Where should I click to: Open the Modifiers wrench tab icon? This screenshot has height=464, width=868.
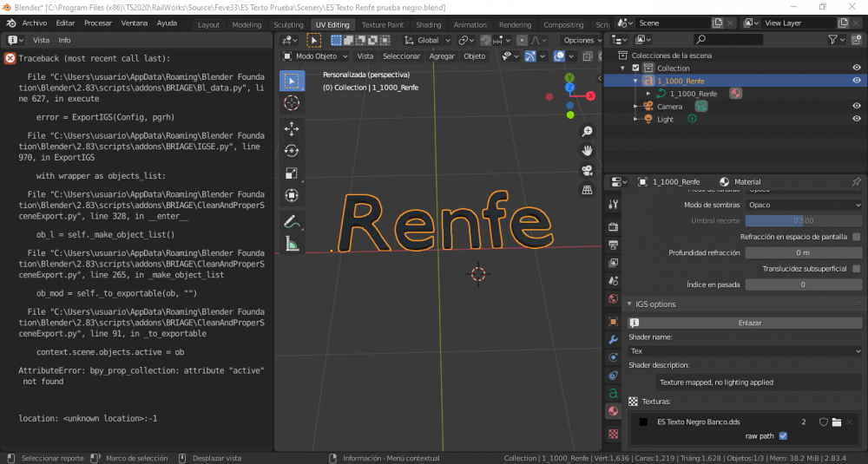coord(614,339)
